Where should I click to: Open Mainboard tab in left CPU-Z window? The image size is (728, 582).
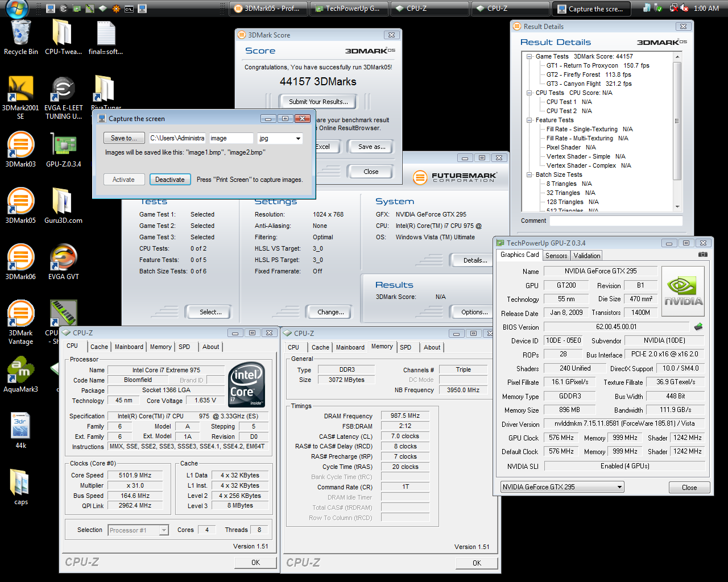(x=129, y=347)
